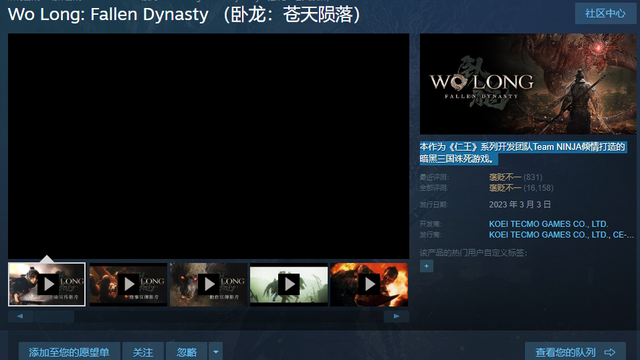Click the left arrow of thumbnail strip
Image resolution: width=640 pixels, height=360 pixels.
(x=20, y=316)
